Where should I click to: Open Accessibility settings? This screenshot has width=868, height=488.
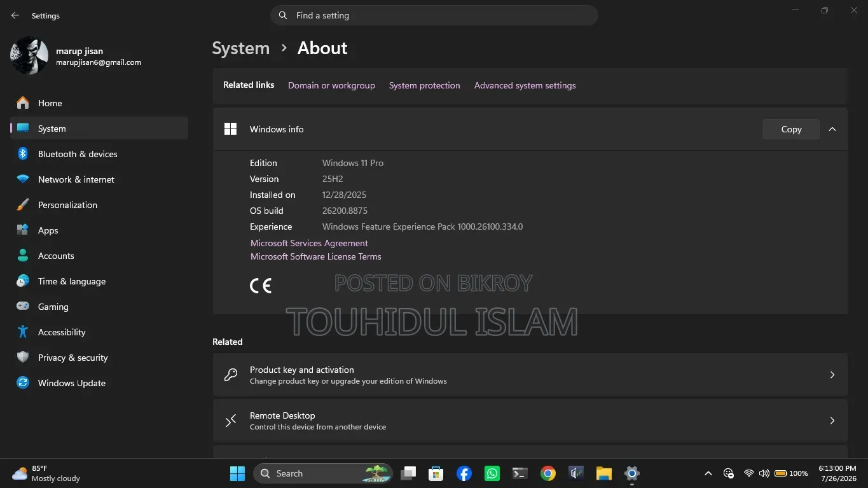click(99, 332)
